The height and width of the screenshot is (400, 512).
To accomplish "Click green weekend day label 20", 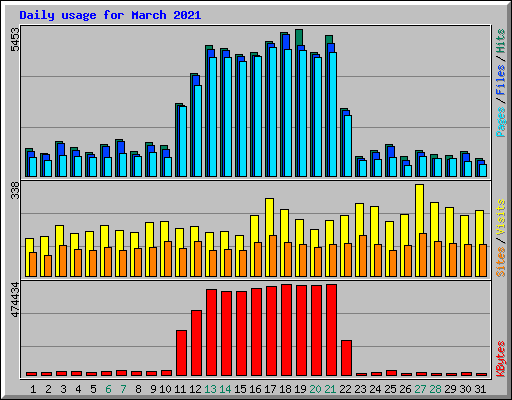I will (x=315, y=389).
